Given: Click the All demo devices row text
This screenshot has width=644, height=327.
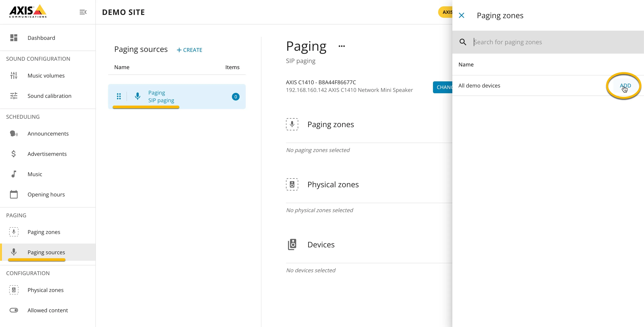Looking at the screenshot, I should (x=479, y=85).
